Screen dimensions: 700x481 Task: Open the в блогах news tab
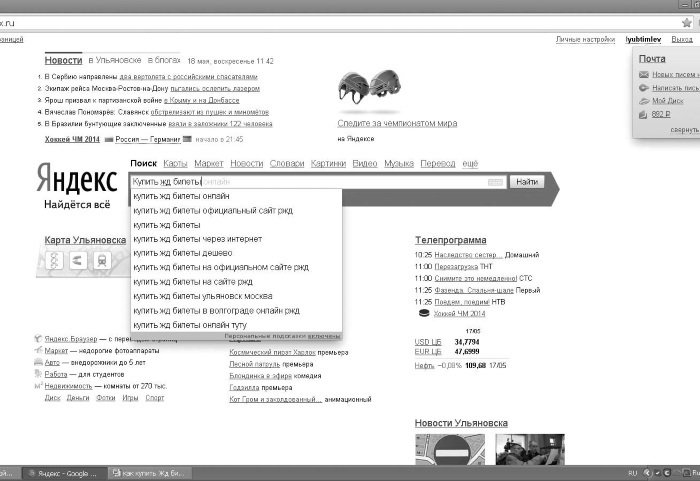tap(164, 60)
